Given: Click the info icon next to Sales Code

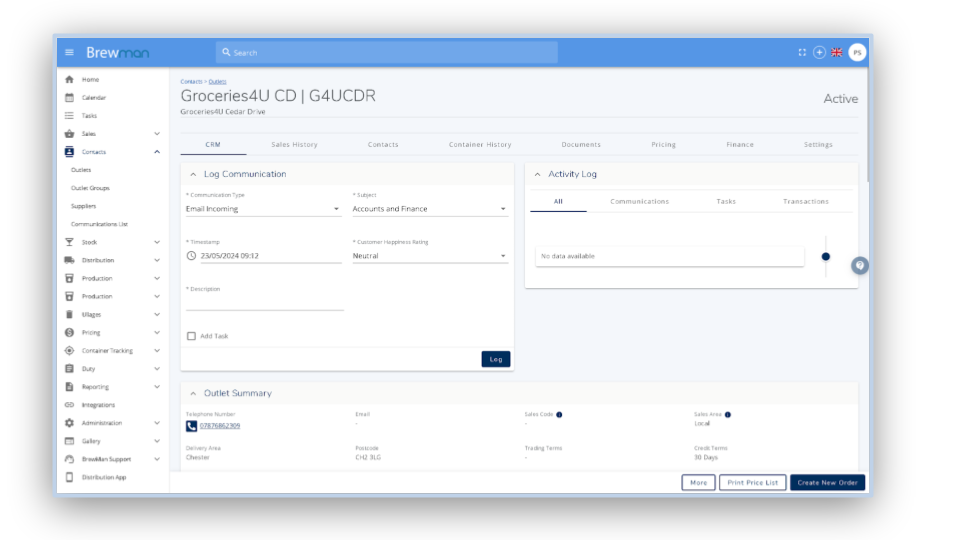Looking at the screenshot, I should pyautogui.click(x=559, y=414).
